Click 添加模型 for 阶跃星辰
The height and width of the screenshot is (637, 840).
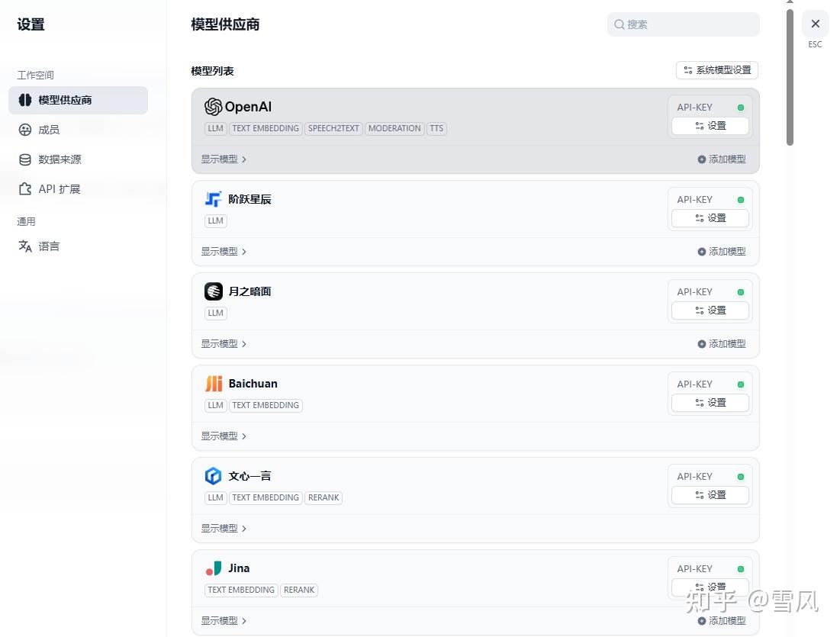coord(722,251)
